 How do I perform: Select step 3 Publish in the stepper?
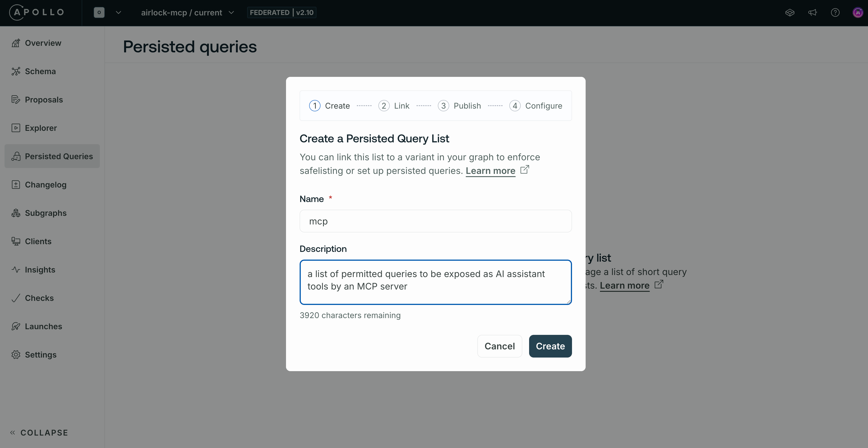pos(459,105)
